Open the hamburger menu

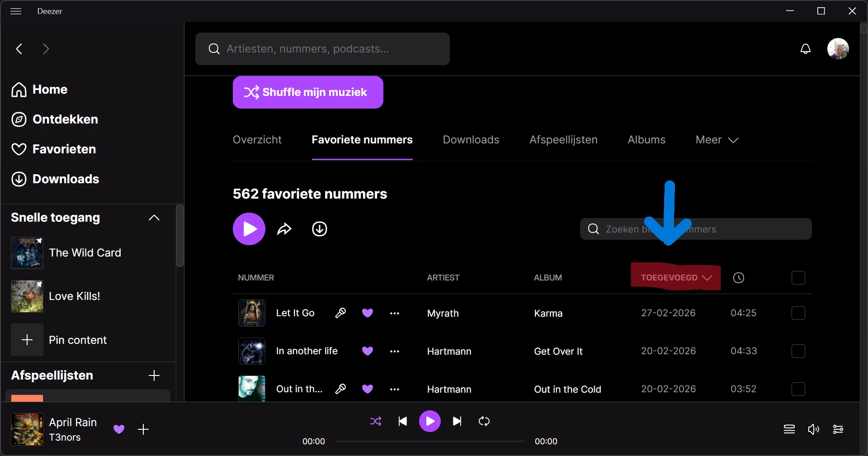pyautogui.click(x=16, y=11)
